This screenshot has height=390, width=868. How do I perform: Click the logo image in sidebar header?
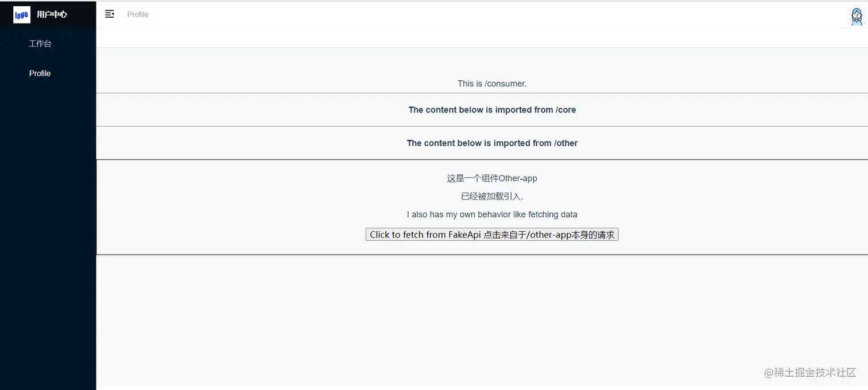coord(22,14)
